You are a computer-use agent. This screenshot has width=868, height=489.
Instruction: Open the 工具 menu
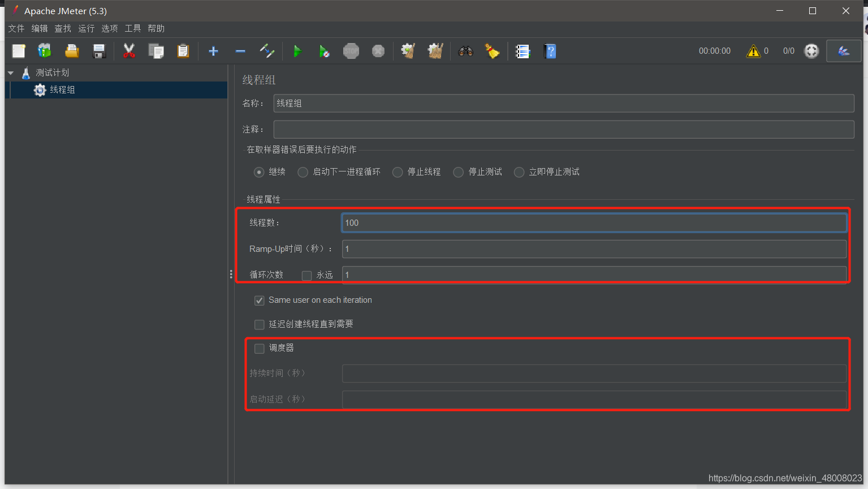click(x=133, y=28)
